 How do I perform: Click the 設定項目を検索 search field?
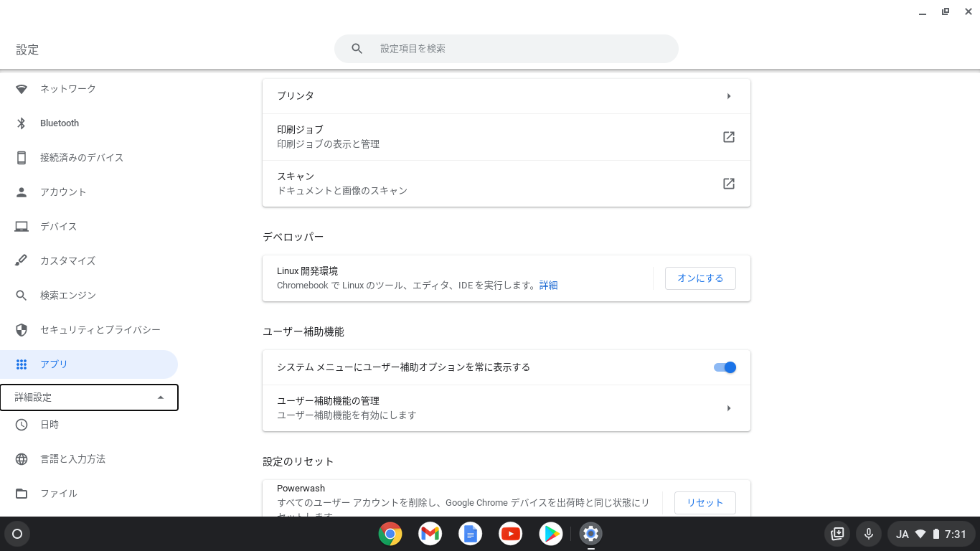(506, 48)
